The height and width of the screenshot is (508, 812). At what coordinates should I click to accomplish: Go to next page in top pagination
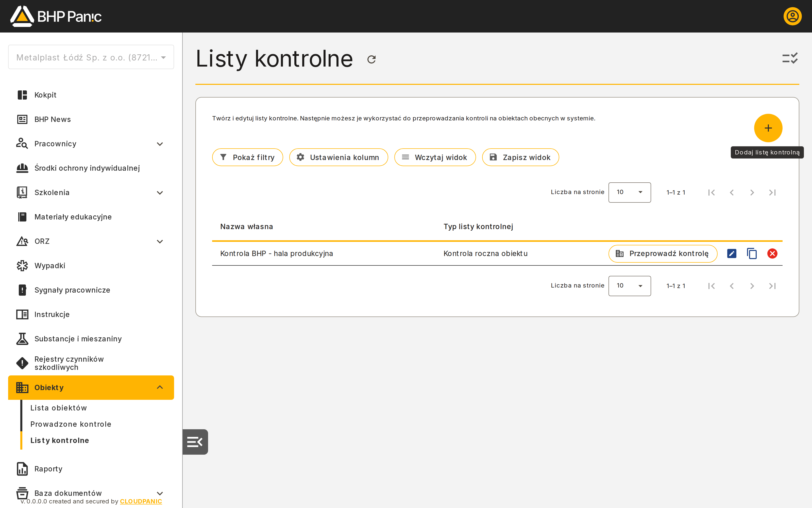(x=752, y=193)
